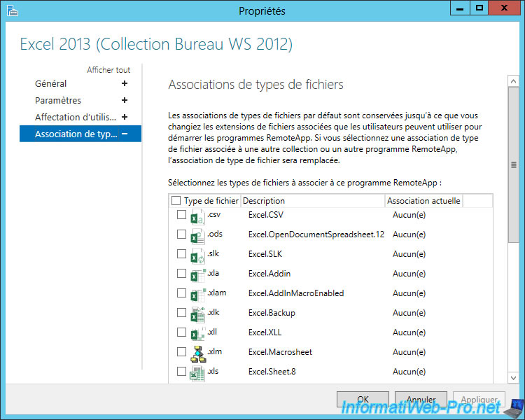The height and width of the screenshot is (420, 525).
Task: Click the vertical scrollbar thumb
Action: (x=513, y=164)
